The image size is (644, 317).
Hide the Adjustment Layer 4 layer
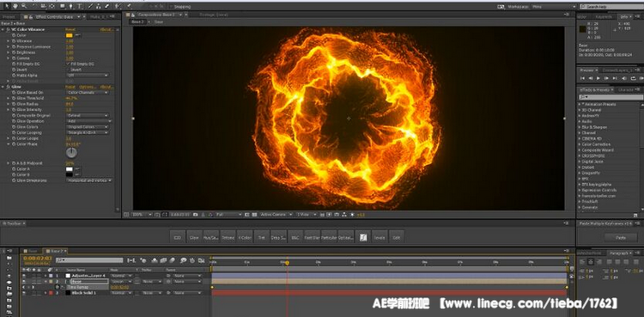point(24,276)
